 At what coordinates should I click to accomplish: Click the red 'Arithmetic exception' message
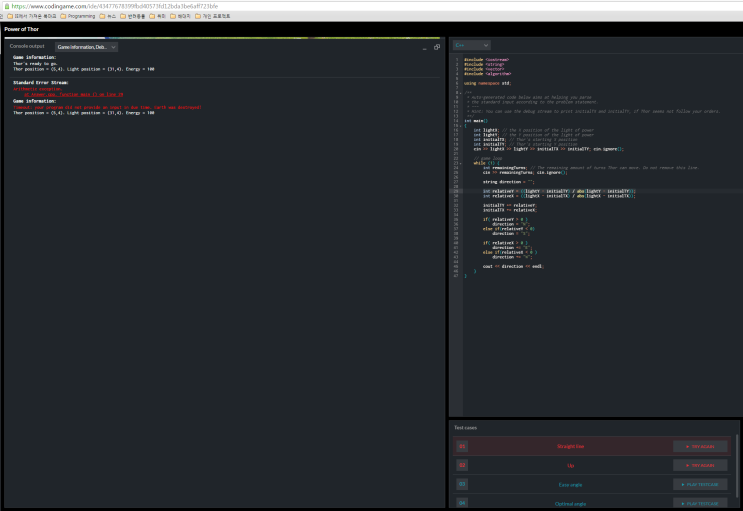tap(37, 89)
